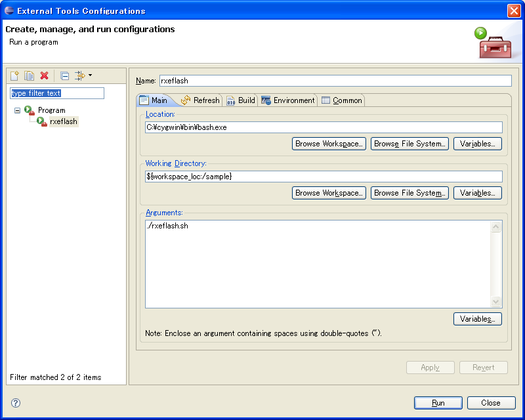Click the Close button
Viewport: 525px width, 420px height.
[x=491, y=403]
